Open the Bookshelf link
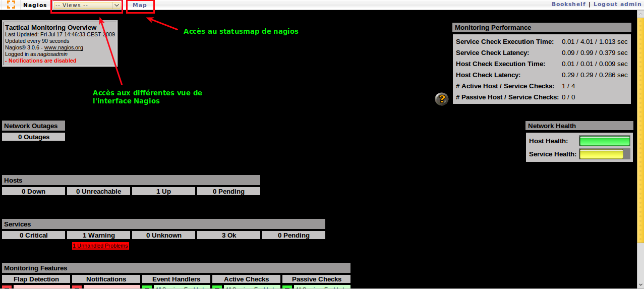Viewport: 644px width, 289px height. (568, 4)
